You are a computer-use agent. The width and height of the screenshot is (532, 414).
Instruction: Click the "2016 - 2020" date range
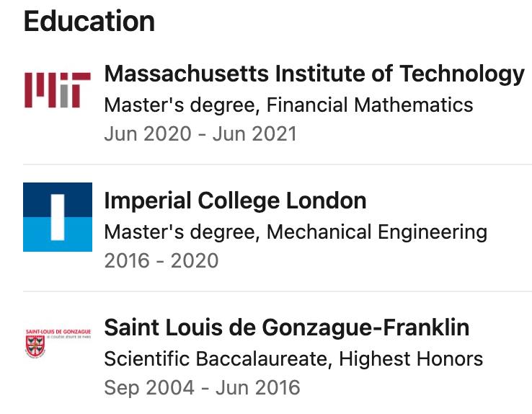pos(161,260)
